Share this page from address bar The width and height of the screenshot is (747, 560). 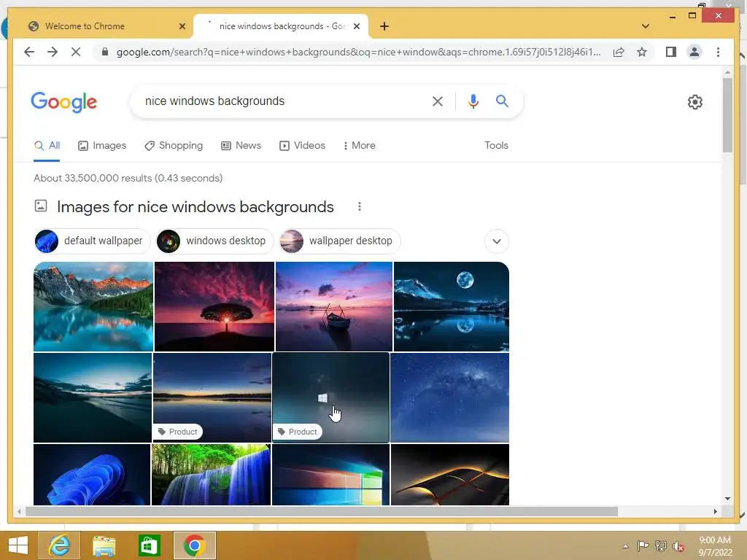(x=619, y=52)
